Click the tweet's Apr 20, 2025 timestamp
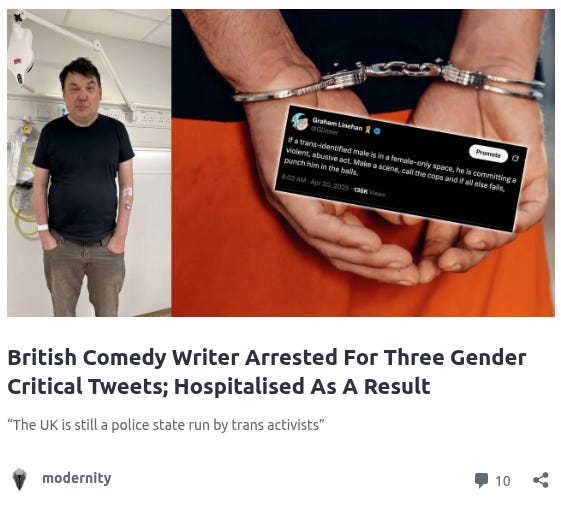Image resolution: width=561 pixels, height=506 pixels. pyautogui.click(x=329, y=187)
